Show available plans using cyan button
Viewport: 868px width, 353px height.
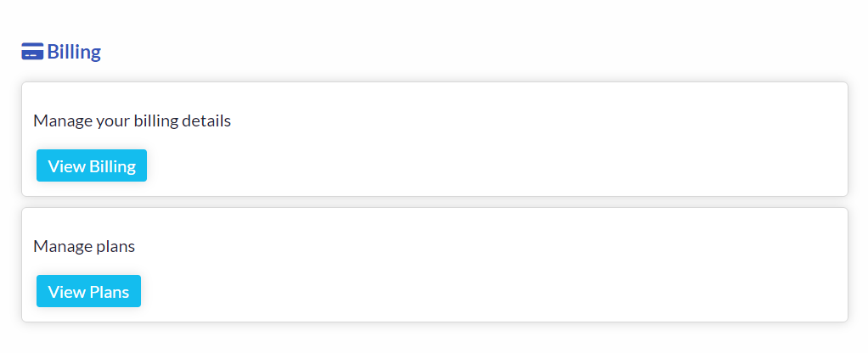point(88,291)
